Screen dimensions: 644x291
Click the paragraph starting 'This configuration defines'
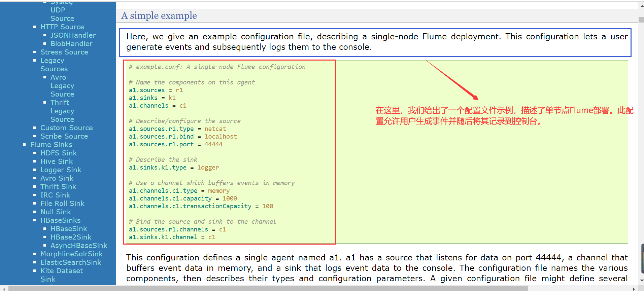coord(377,268)
